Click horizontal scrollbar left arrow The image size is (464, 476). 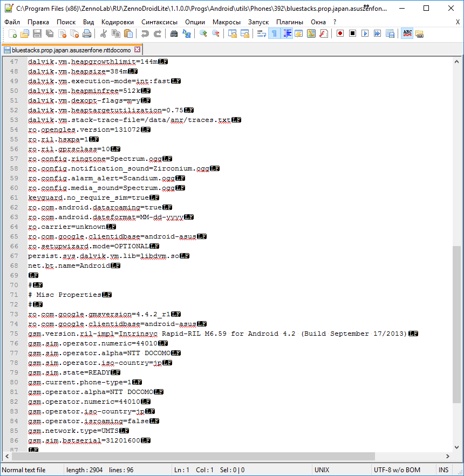[7, 456]
